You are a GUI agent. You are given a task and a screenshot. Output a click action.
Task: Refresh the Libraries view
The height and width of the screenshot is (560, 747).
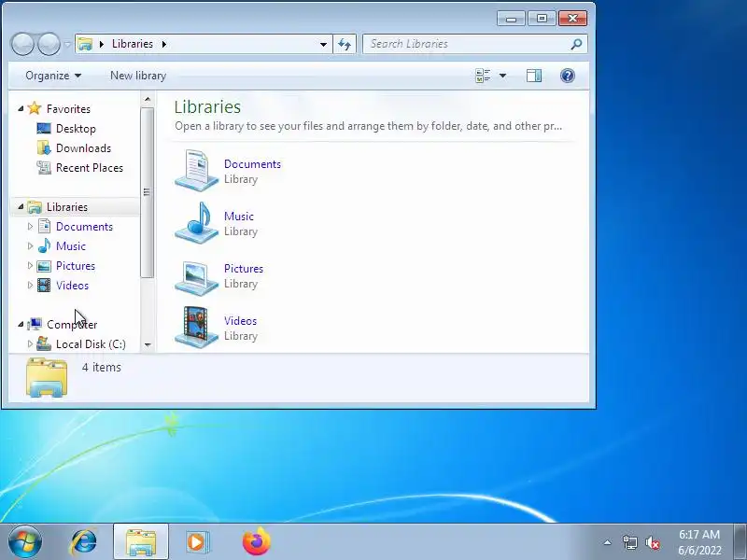pyautogui.click(x=345, y=44)
